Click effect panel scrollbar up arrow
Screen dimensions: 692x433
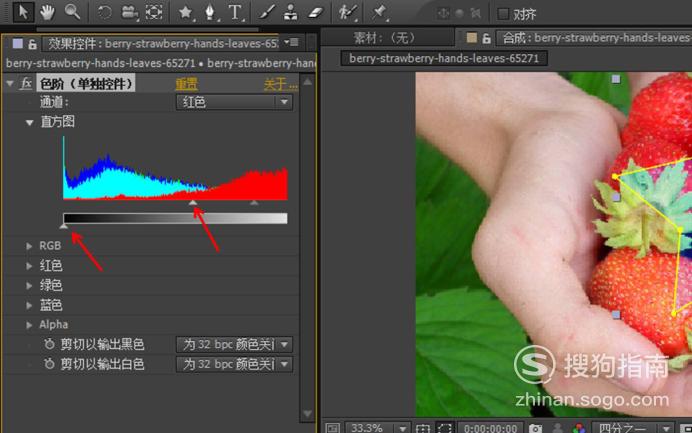point(308,82)
